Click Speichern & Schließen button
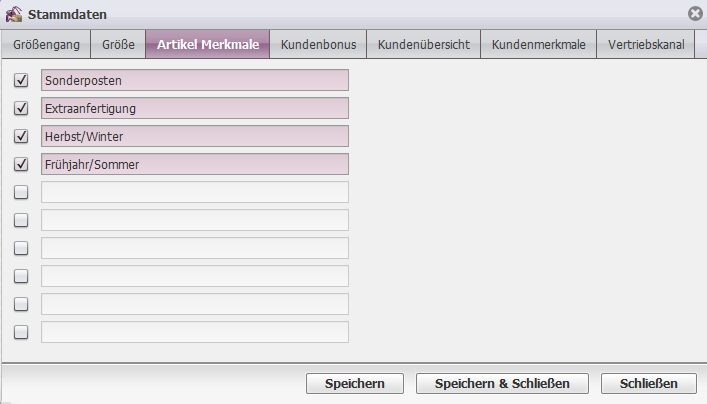The width and height of the screenshot is (707, 404). tap(502, 383)
